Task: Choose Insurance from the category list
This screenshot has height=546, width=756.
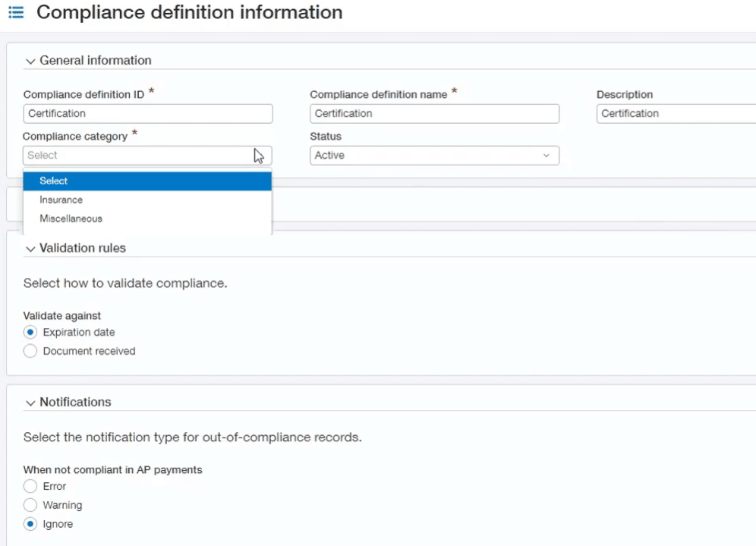Action: click(x=61, y=200)
